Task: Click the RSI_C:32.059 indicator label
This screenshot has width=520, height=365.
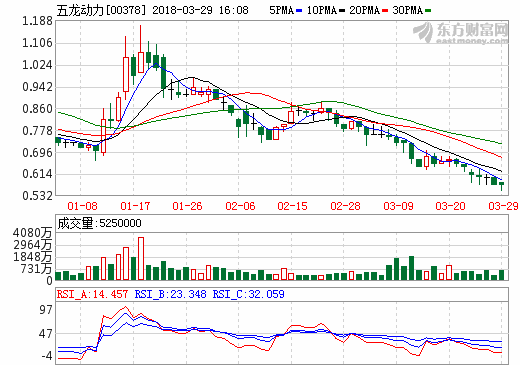Action: (x=249, y=294)
